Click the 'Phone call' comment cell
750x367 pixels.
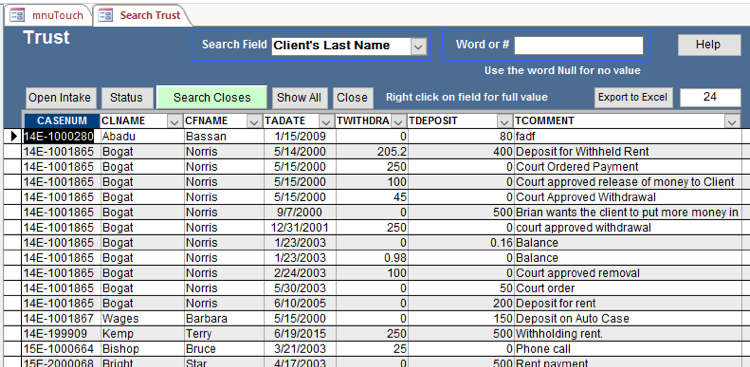(x=628, y=349)
